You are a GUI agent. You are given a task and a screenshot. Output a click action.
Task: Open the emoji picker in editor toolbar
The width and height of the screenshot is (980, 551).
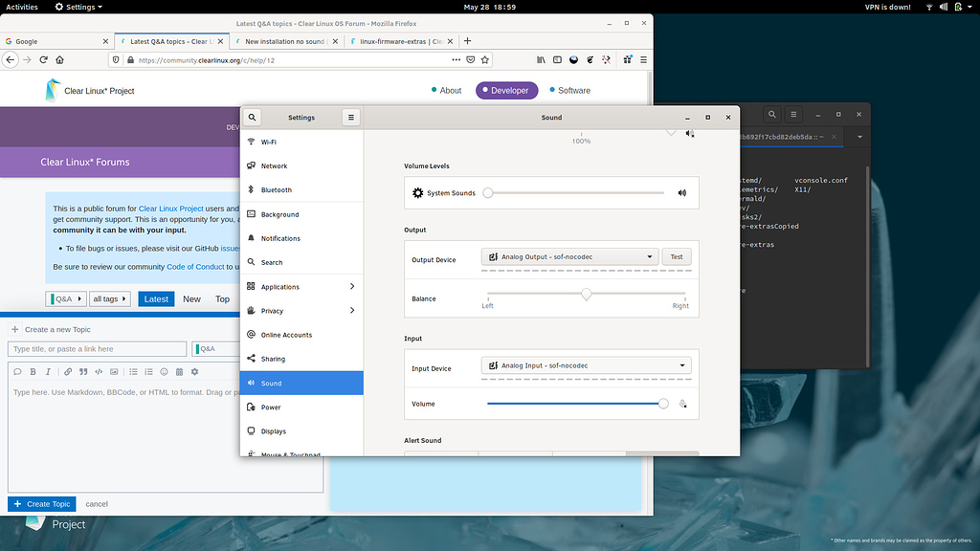pyautogui.click(x=164, y=372)
